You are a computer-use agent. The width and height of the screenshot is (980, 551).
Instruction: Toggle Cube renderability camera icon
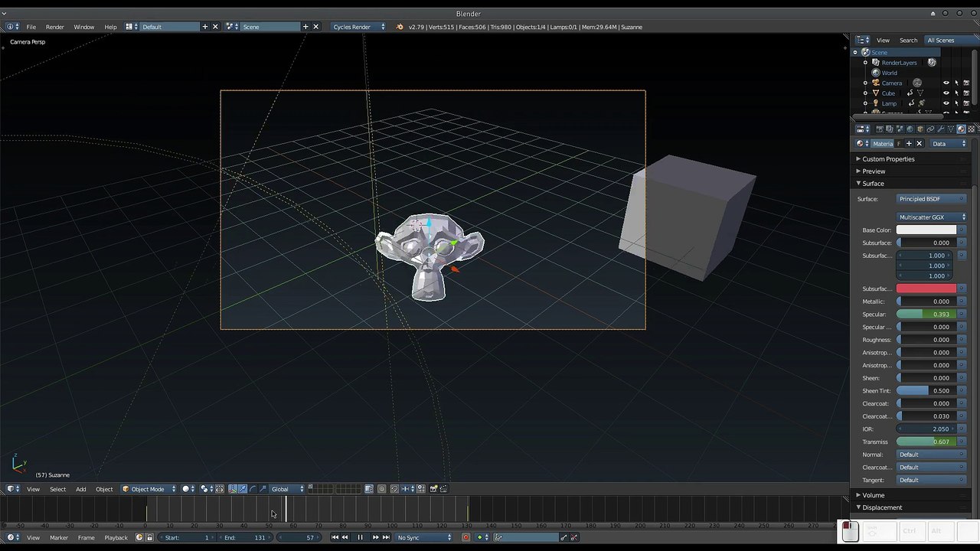pyautogui.click(x=966, y=93)
